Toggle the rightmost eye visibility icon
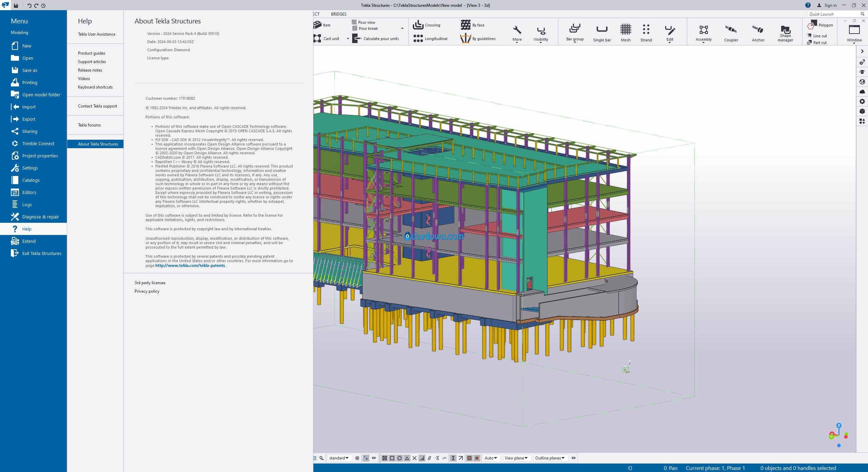This screenshot has width=868, height=472. (x=574, y=458)
